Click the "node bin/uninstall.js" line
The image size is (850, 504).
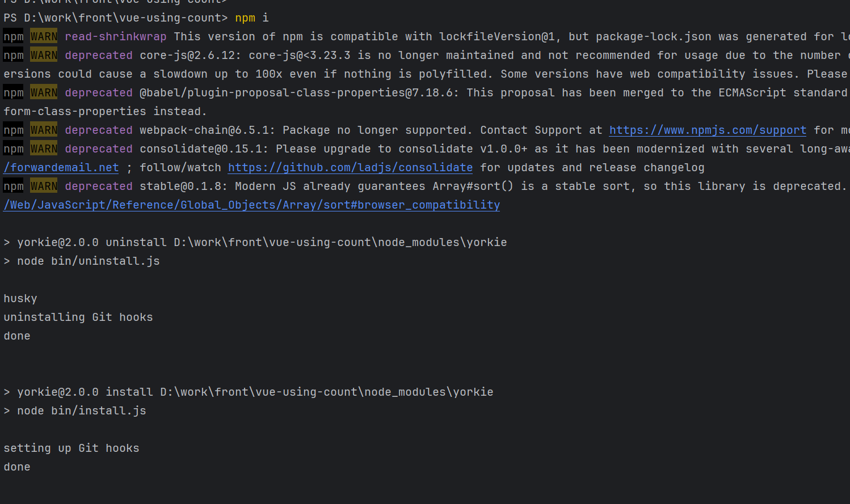click(88, 261)
